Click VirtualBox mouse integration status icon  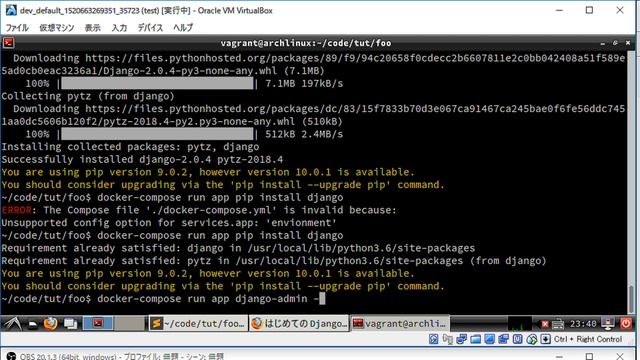(x=531, y=339)
